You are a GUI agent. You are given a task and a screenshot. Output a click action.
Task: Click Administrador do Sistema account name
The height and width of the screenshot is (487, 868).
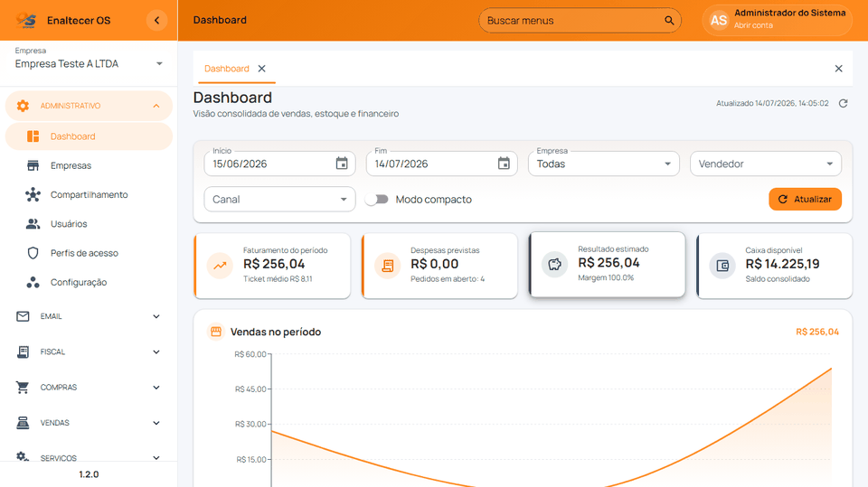click(x=790, y=13)
